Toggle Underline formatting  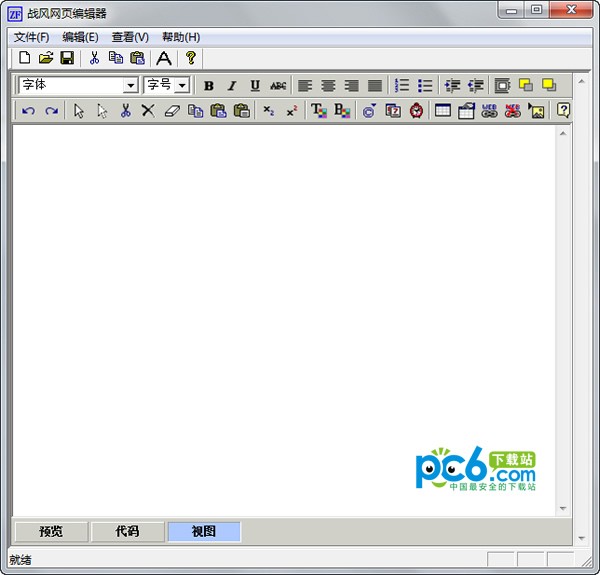click(255, 86)
